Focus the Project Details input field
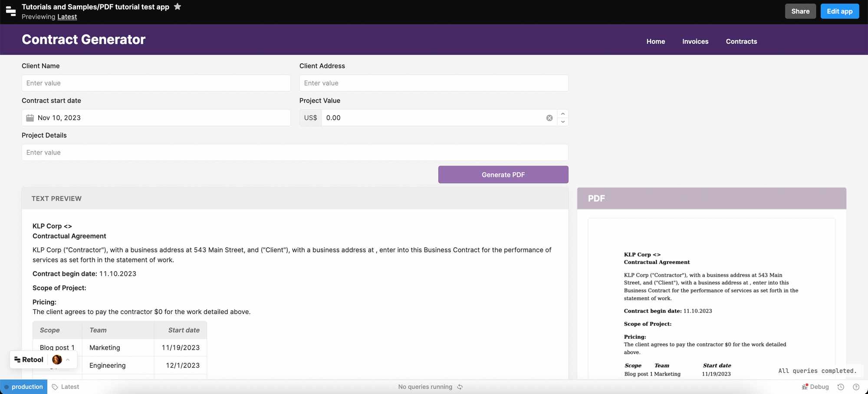The width and height of the screenshot is (868, 394). click(x=295, y=152)
